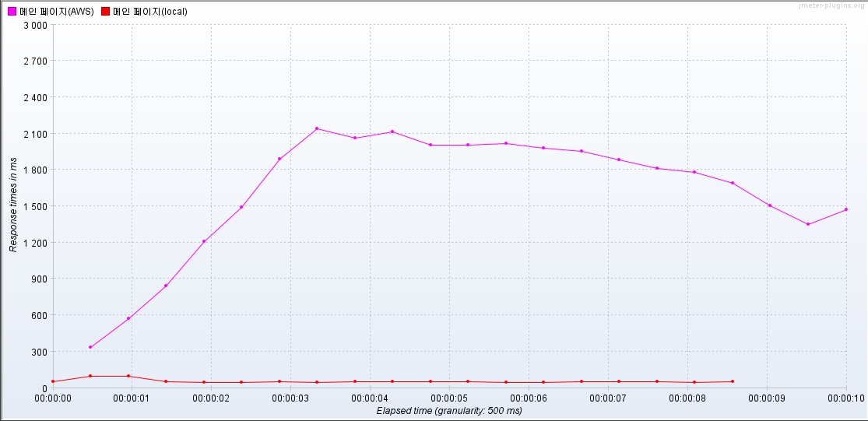This screenshot has width=868, height=421.
Task: Click the 3 000 y-axis label
Action: click(34, 24)
